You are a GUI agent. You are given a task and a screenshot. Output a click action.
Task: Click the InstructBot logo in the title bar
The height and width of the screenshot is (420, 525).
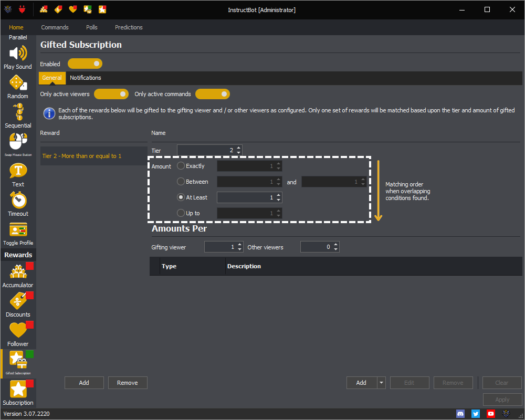(8, 9)
